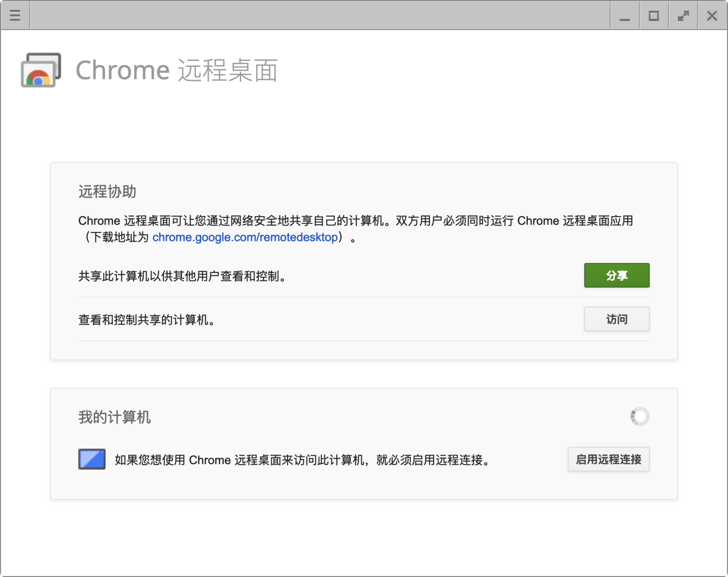Maximize the window using square icon
The width and height of the screenshot is (728, 577).
654,15
